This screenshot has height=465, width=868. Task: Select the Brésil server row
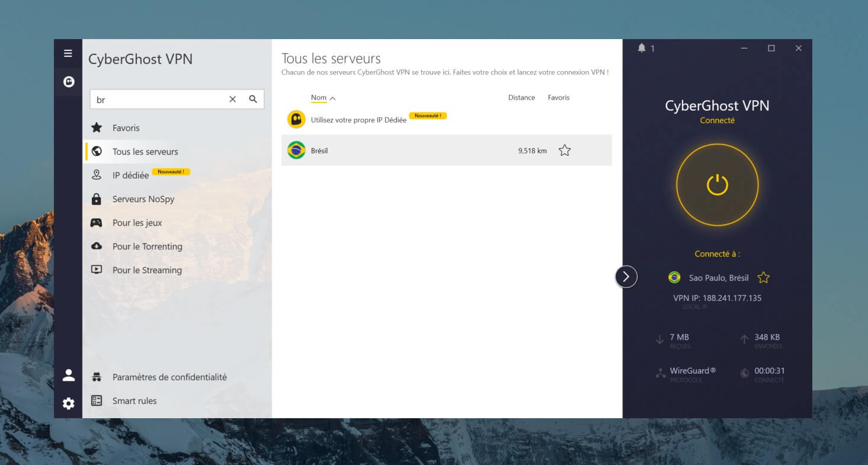pyautogui.click(x=447, y=150)
